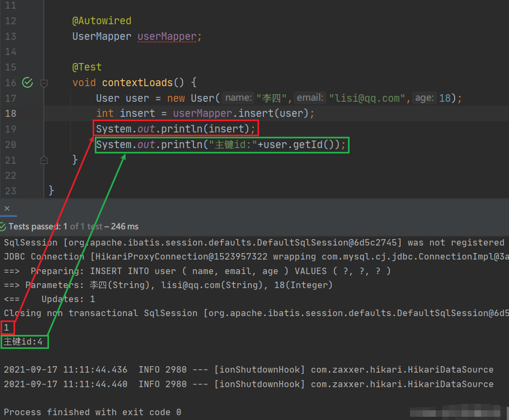
Task: Collapse the contextLoads method fold marker
Action: pos(44,83)
